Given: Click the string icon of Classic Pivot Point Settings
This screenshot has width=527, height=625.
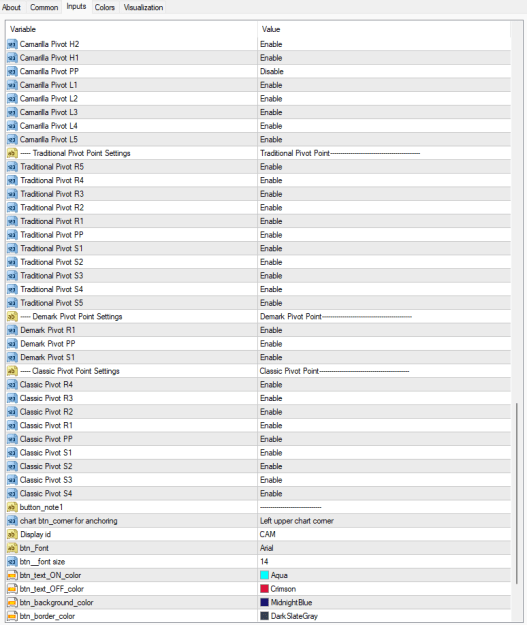Looking at the screenshot, I should (12, 371).
